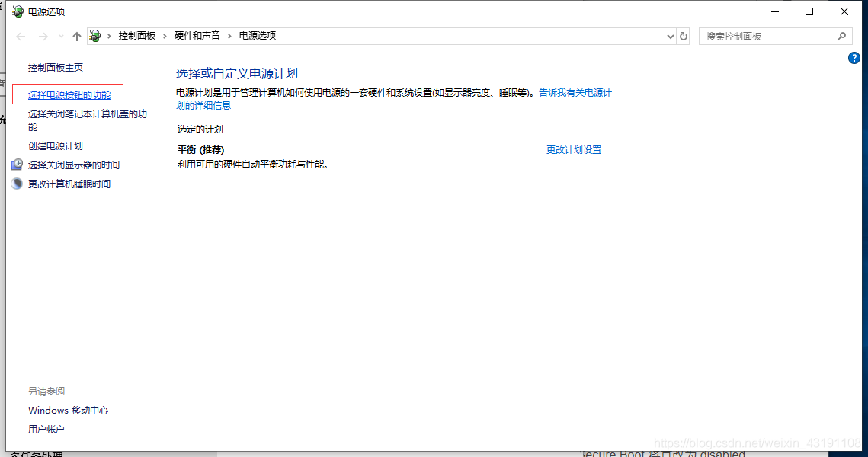Expand the address bar history dropdown

[671, 37]
